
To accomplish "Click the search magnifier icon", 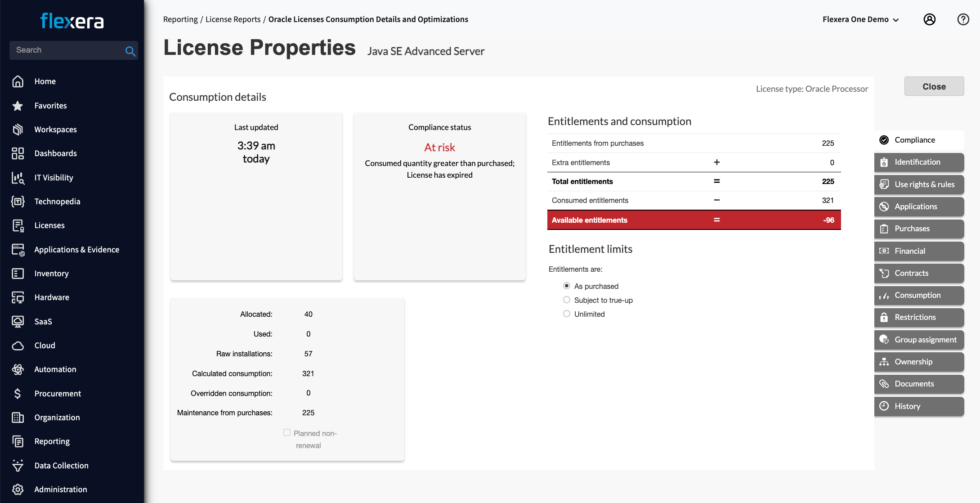I will pyautogui.click(x=130, y=51).
